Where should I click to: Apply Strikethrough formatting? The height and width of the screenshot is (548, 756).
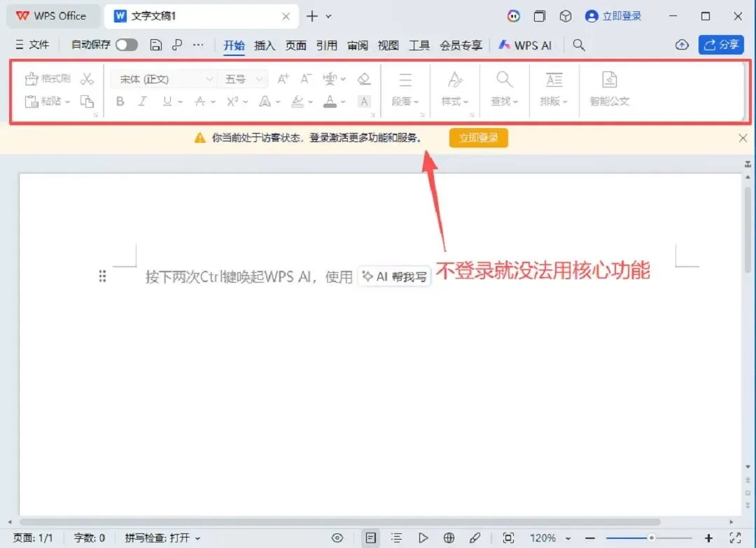coord(199,101)
